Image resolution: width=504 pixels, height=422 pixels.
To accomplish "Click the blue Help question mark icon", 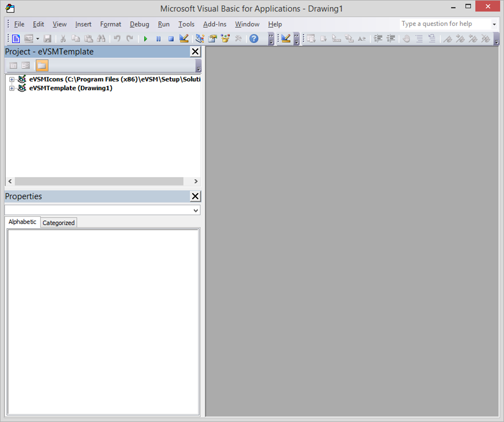I will click(x=253, y=39).
